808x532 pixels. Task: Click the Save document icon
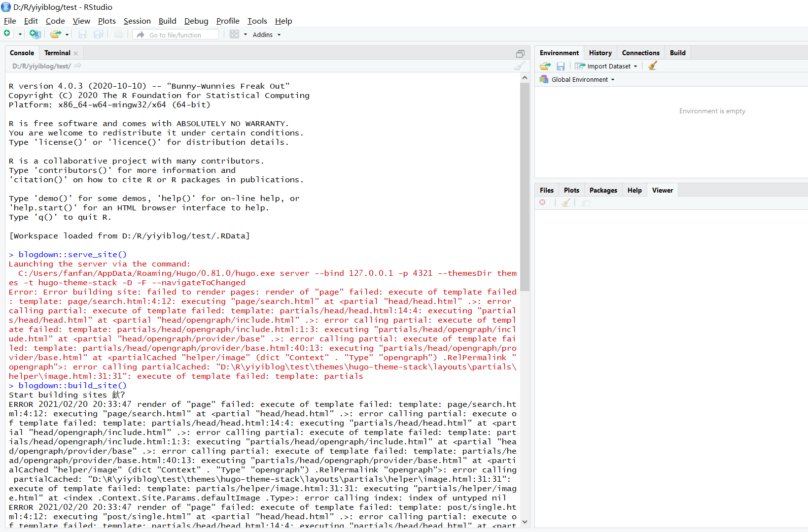(82, 34)
